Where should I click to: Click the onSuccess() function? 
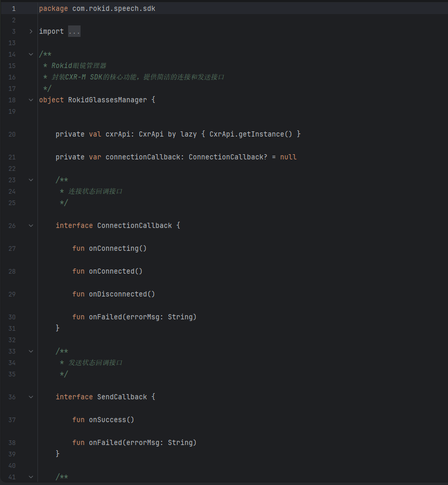111,420
